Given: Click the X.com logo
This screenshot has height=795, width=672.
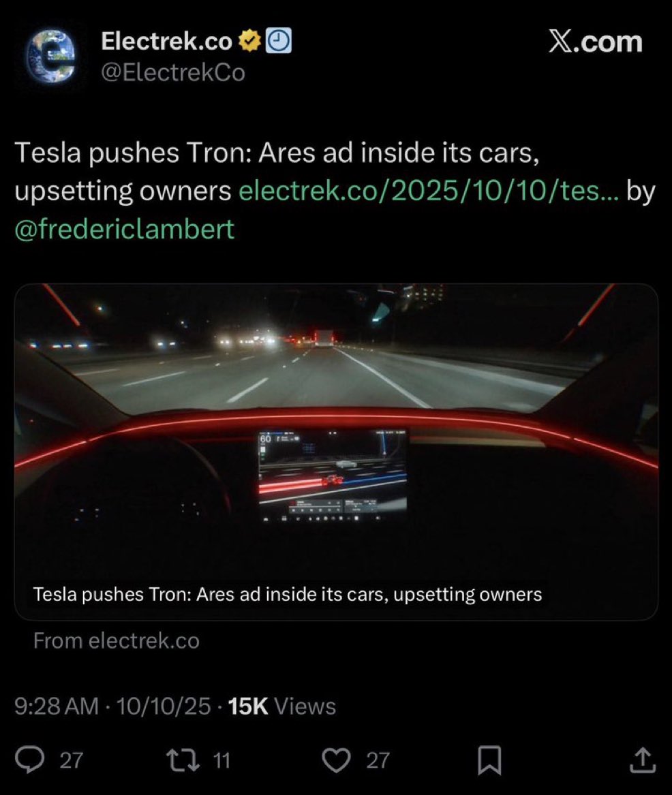Looking at the screenshot, I should pos(595,42).
